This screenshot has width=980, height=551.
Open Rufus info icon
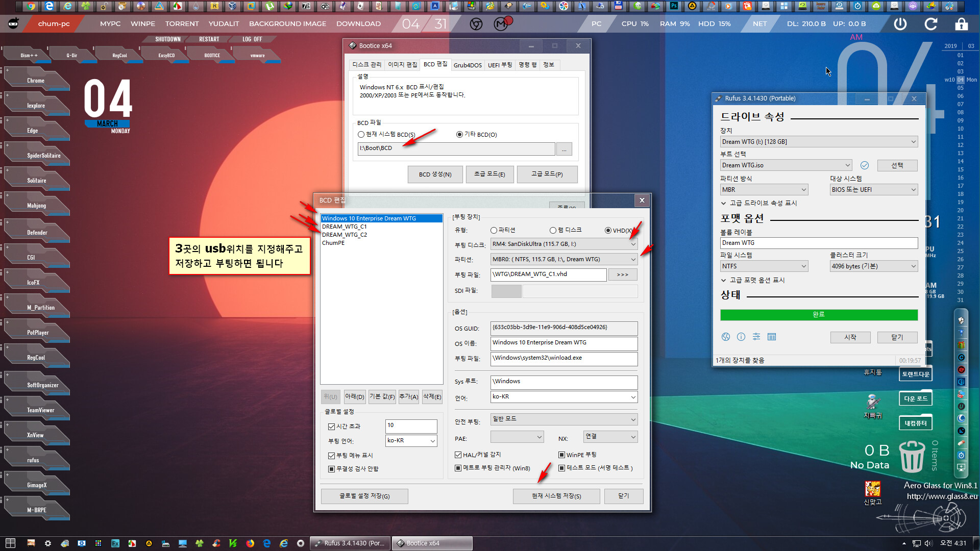(x=741, y=337)
